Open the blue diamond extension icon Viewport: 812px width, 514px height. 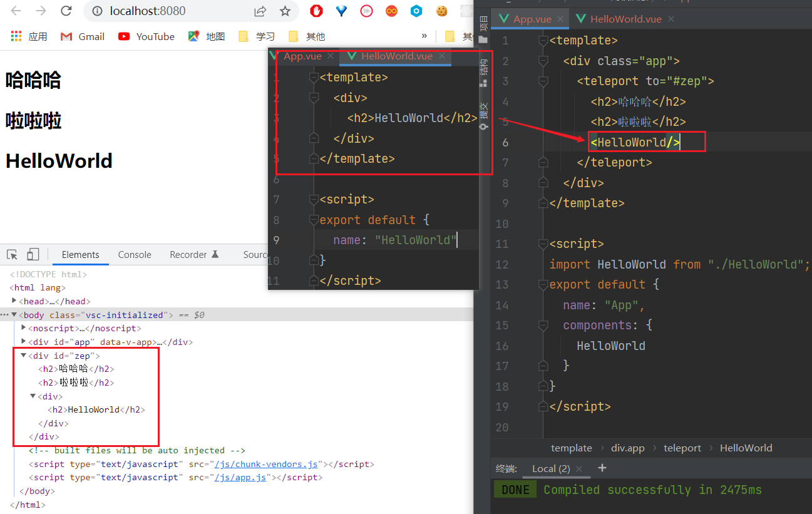click(x=341, y=11)
